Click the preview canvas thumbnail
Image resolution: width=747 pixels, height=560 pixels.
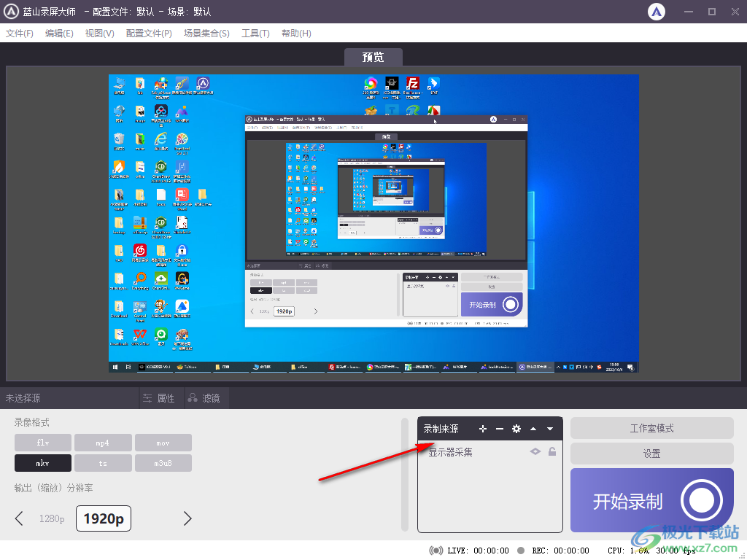[373, 223]
